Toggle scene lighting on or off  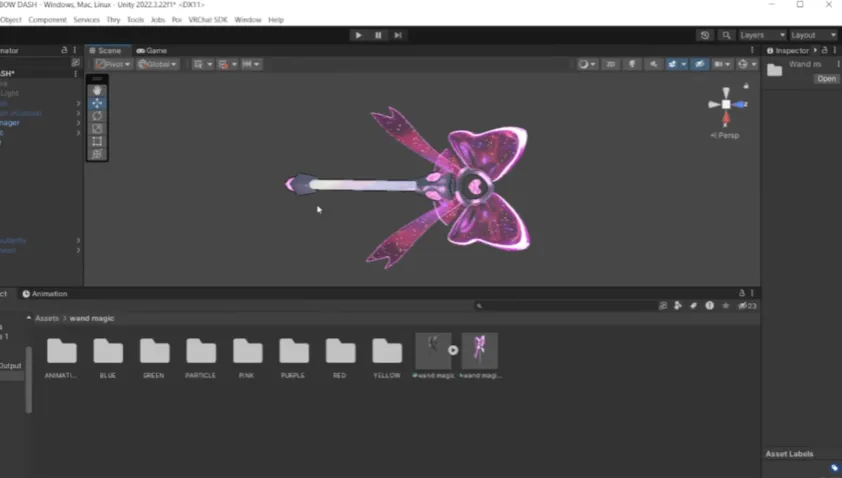point(632,64)
